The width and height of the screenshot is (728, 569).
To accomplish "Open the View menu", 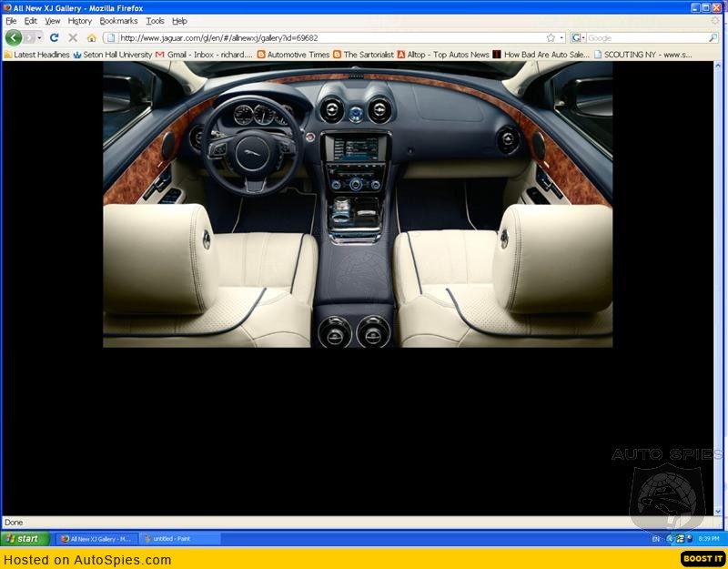I will (x=53, y=21).
